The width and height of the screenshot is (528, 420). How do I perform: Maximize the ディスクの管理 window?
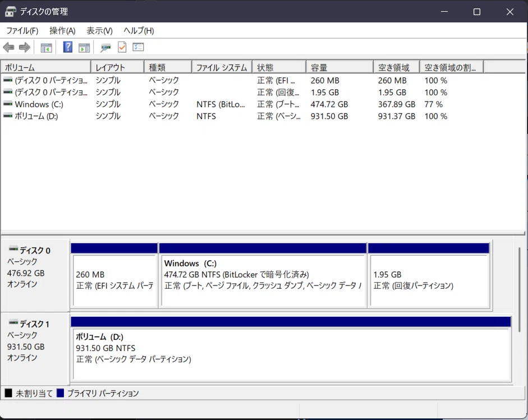tap(477, 11)
